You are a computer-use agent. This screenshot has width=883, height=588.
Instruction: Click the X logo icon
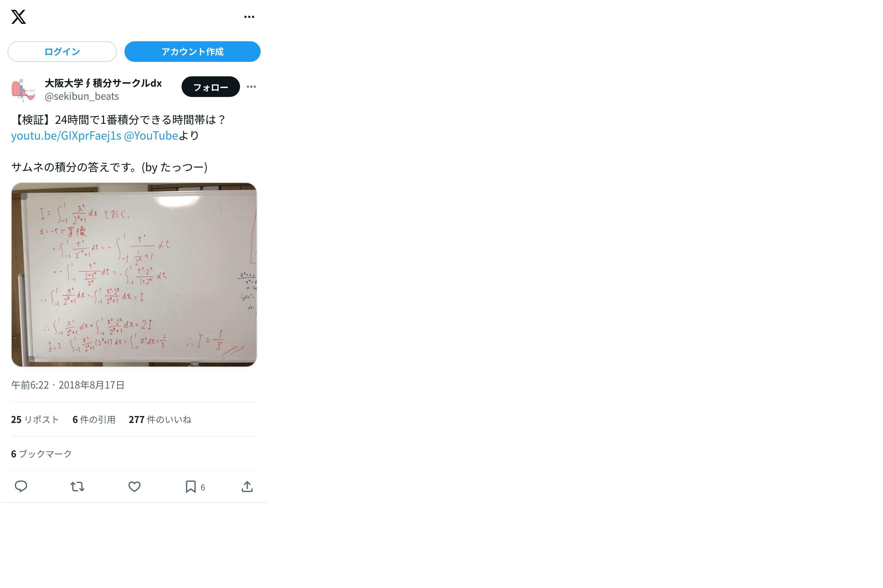[x=18, y=17]
